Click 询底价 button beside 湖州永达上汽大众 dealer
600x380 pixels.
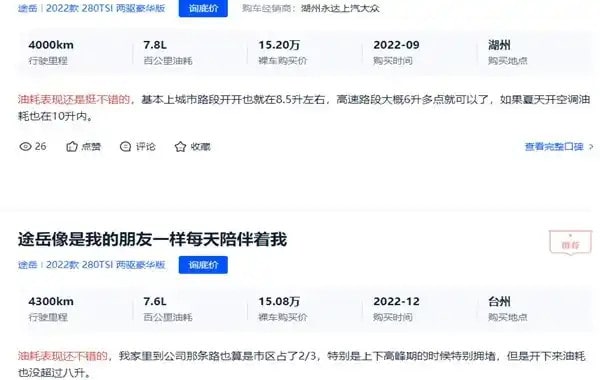[x=203, y=8]
